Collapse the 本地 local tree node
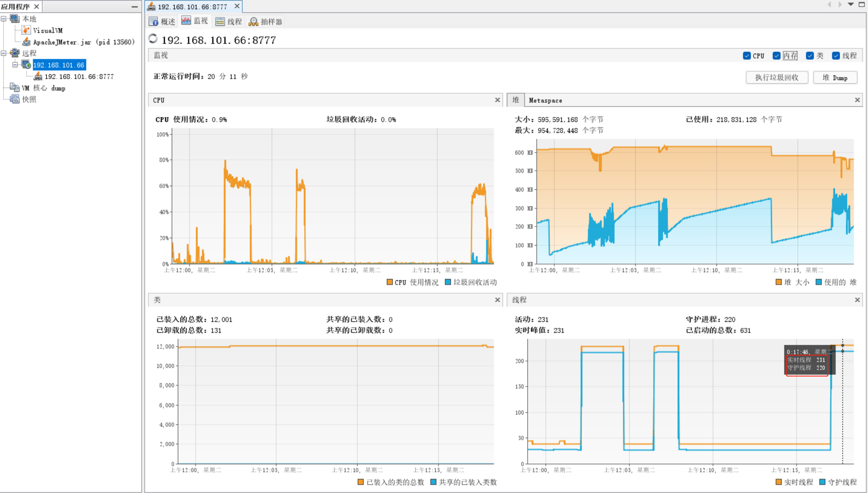The image size is (868, 493). 4,19
